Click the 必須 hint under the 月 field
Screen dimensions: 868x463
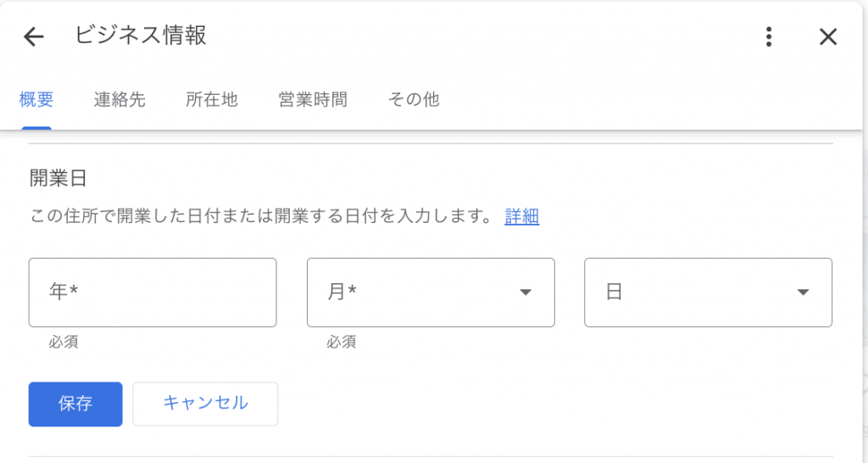click(342, 342)
